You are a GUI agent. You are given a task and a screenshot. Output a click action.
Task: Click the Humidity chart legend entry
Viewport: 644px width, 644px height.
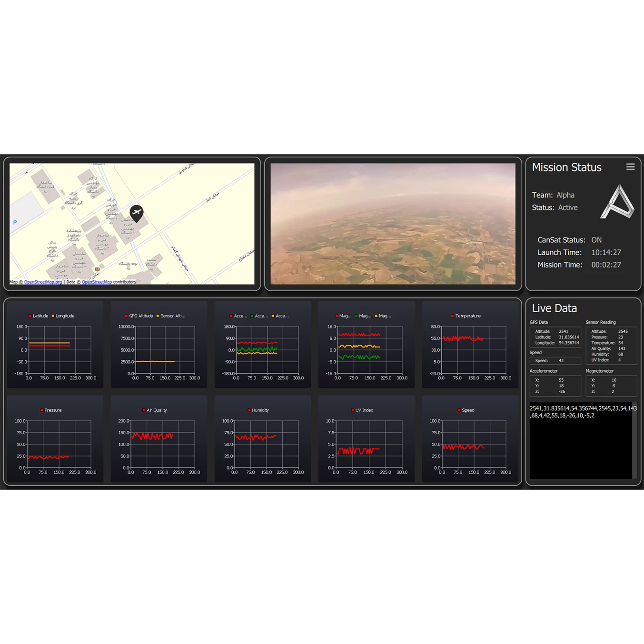pyautogui.click(x=258, y=410)
